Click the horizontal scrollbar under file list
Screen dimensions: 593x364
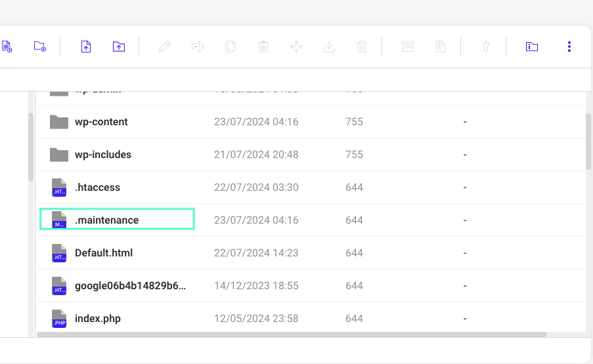click(292, 334)
